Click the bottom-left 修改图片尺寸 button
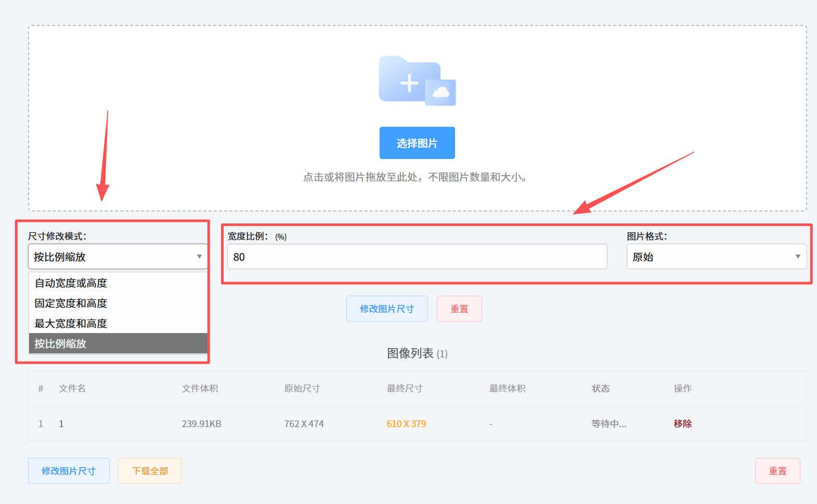 tap(69, 471)
